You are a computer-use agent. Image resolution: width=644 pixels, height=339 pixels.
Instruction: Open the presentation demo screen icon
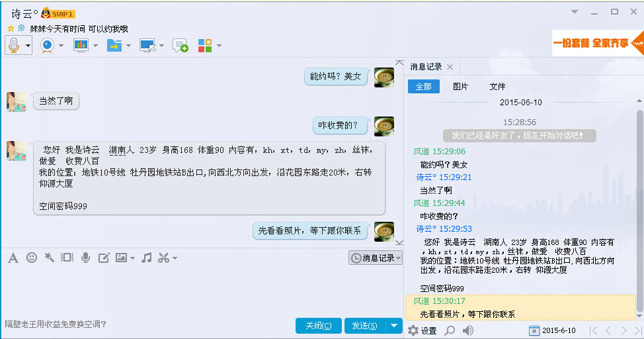click(81, 45)
